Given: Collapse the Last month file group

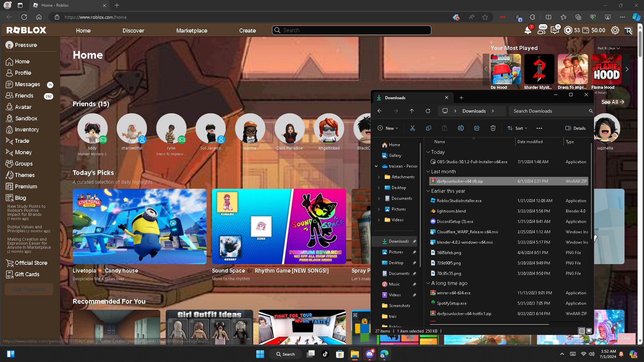Looking at the screenshot, I should (x=428, y=172).
